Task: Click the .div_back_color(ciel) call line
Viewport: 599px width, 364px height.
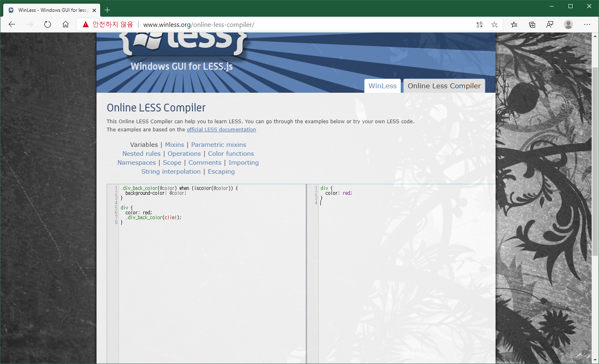Action: coord(154,218)
